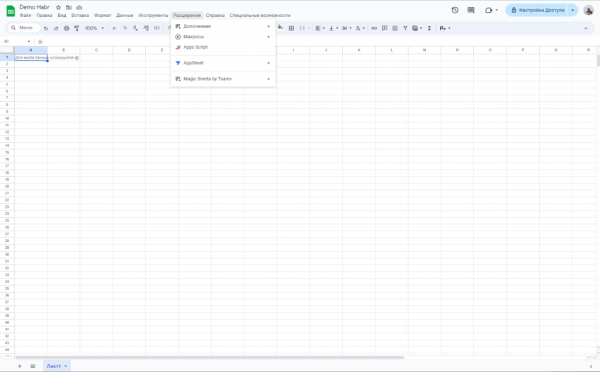Activate the Paint format roller tool
The height and width of the screenshot is (372, 600).
(77, 28)
